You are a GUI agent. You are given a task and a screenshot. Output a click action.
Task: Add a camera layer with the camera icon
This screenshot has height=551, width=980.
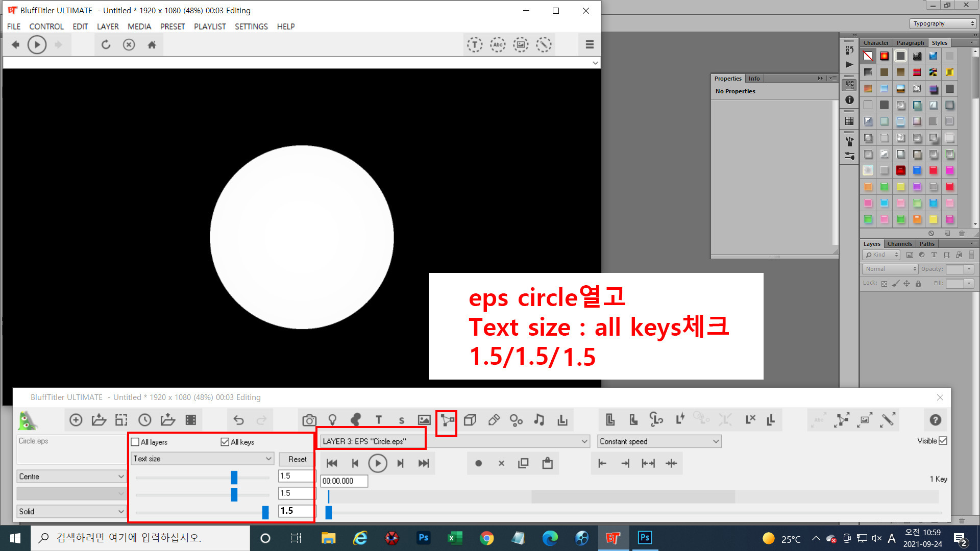click(309, 420)
